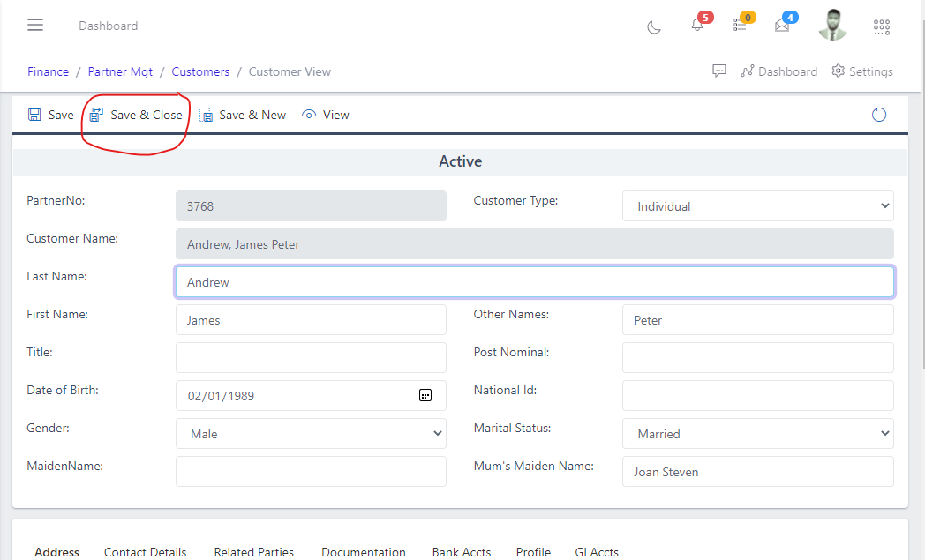Open Settings from the top right
The width and height of the screenshot is (925, 560).
pos(861,71)
